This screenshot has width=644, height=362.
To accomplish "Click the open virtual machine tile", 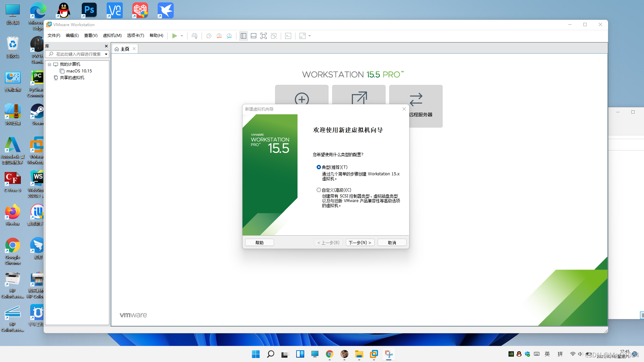I will [x=359, y=95].
